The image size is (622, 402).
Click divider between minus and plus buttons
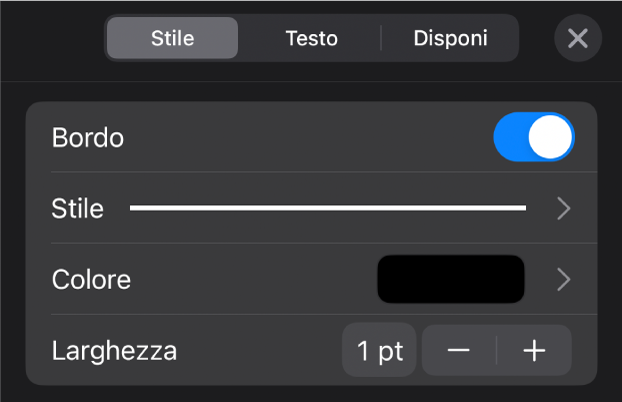[x=497, y=350]
